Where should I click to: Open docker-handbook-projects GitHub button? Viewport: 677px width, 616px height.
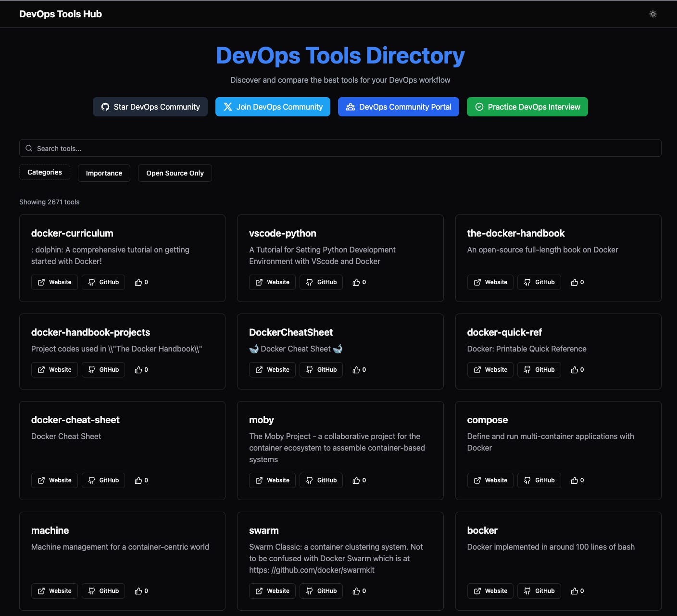click(x=103, y=370)
